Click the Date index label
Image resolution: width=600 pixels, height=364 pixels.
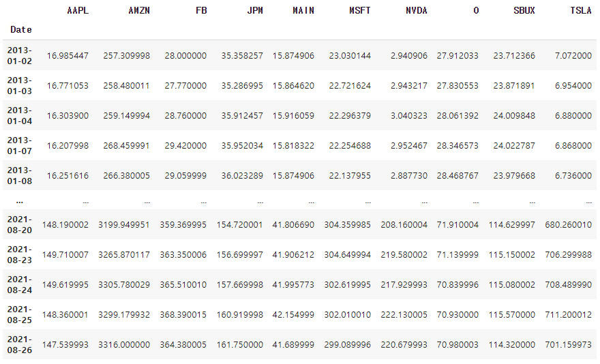[21, 29]
